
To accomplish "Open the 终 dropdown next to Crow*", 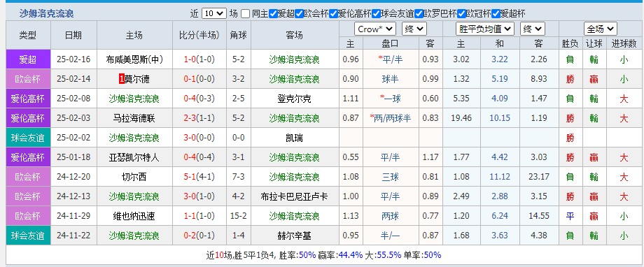I will pos(414,29).
